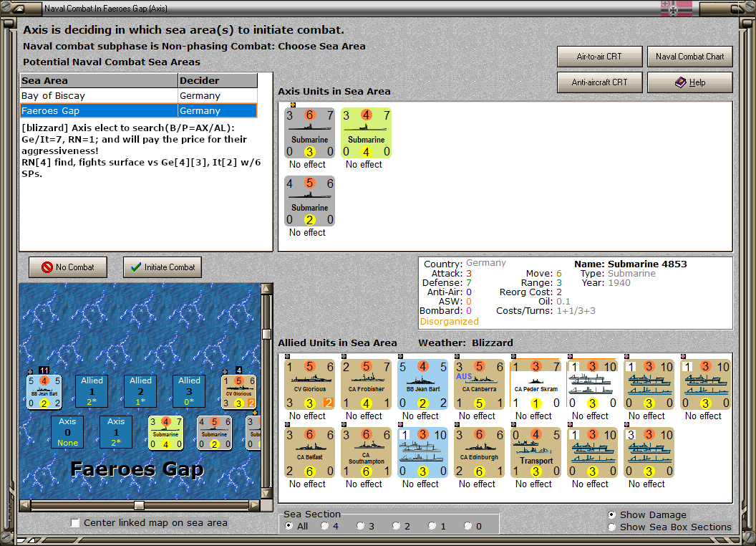Select grey Submarine 4-5-6 counter on map

tap(215, 433)
